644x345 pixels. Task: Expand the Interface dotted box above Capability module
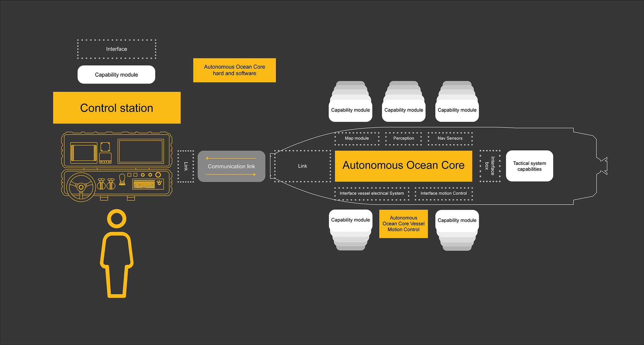coord(116,49)
